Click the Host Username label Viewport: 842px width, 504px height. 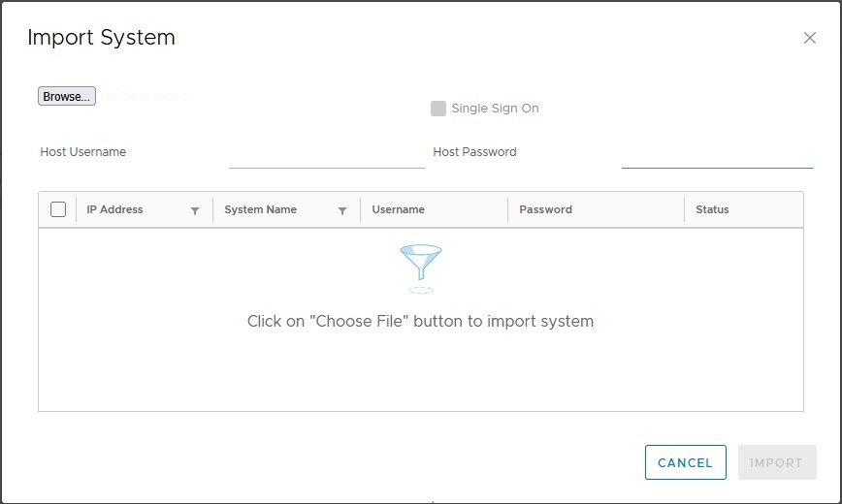coord(83,152)
